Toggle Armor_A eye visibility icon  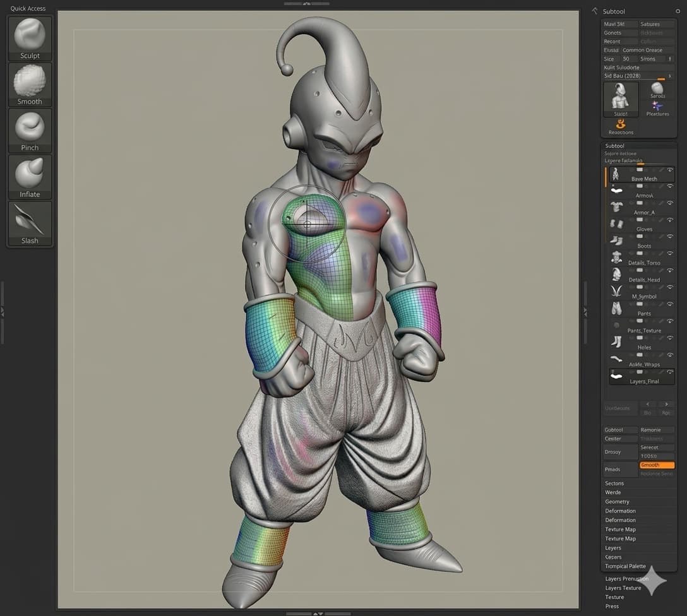[x=670, y=203]
